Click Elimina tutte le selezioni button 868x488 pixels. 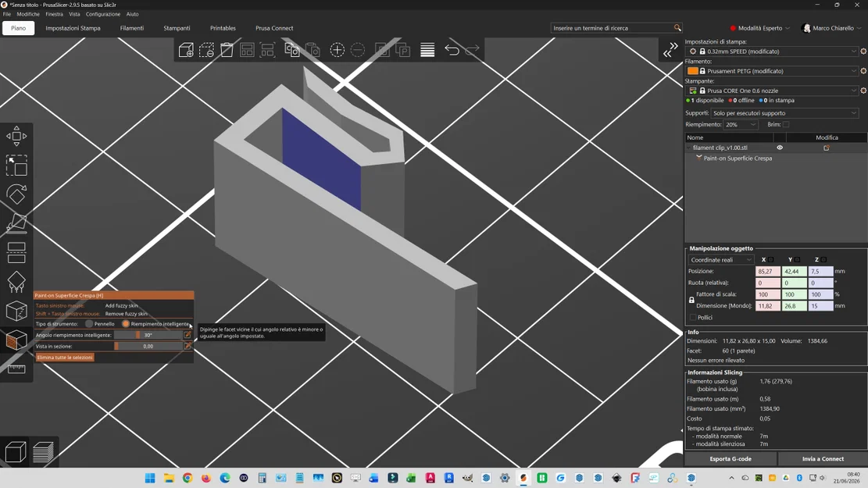[65, 358]
